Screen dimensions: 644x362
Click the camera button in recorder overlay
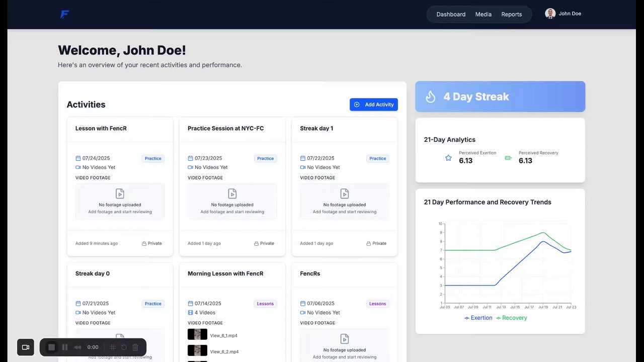pos(26,347)
